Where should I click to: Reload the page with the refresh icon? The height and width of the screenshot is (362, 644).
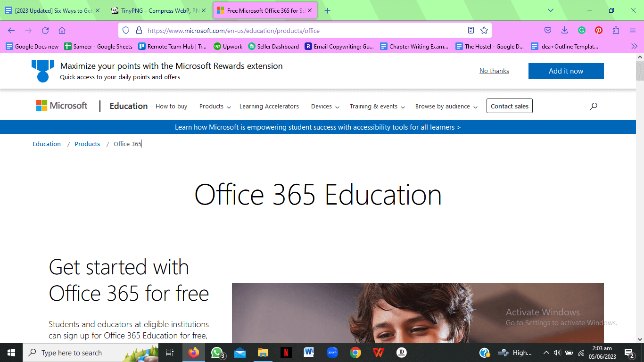45,31
